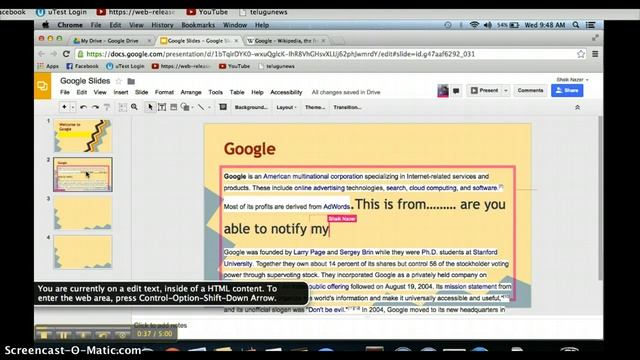Click the AdWords link in slide

336,207
